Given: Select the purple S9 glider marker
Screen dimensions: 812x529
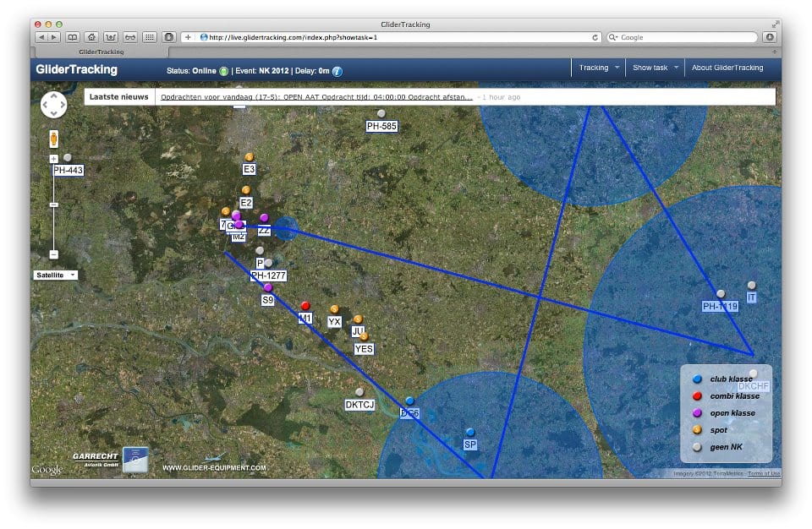Looking at the screenshot, I should click(x=268, y=288).
